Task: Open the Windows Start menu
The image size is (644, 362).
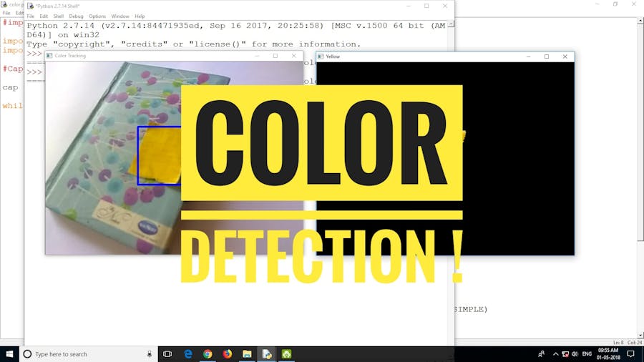Action: point(9,353)
